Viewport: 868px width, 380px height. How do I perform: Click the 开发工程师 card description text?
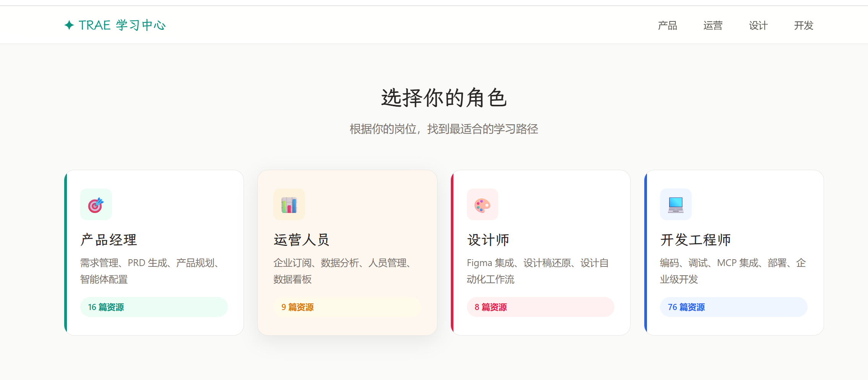coord(733,271)
